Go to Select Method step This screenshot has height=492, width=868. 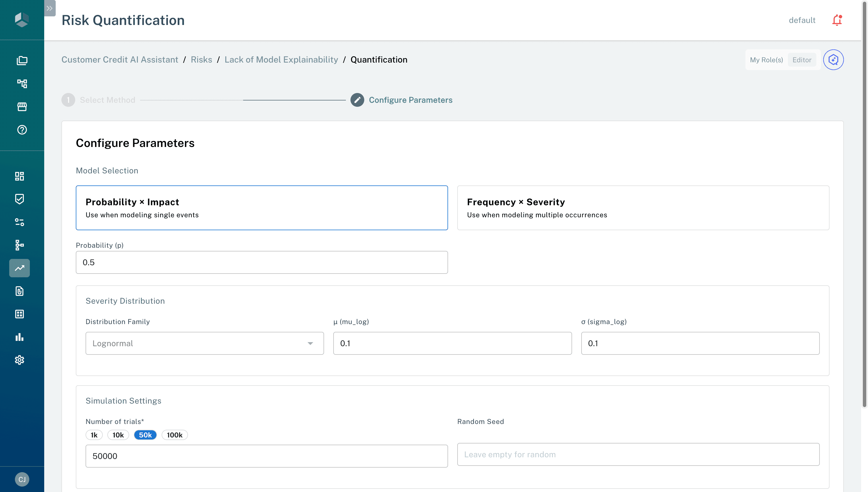pos(107,100)
